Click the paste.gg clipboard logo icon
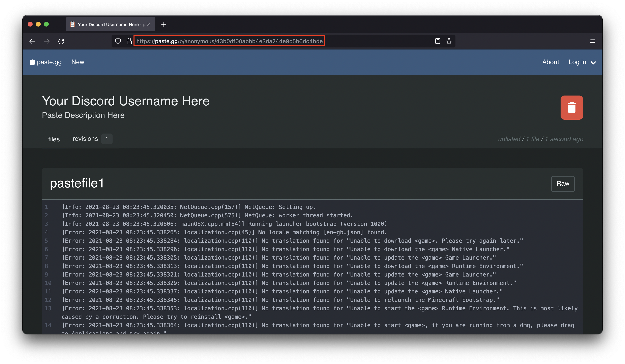Screen dimensions: 625x364 coord(32,62)
